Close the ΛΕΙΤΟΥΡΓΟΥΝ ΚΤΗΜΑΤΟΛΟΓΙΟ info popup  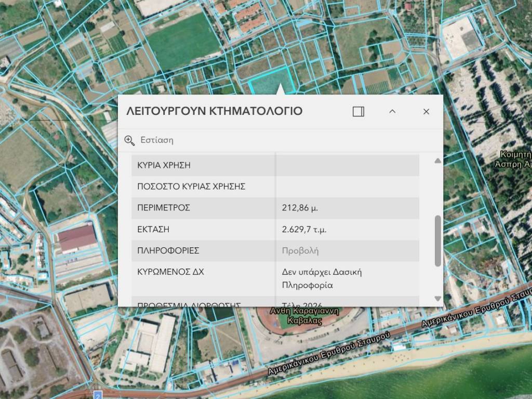(426, 112)
